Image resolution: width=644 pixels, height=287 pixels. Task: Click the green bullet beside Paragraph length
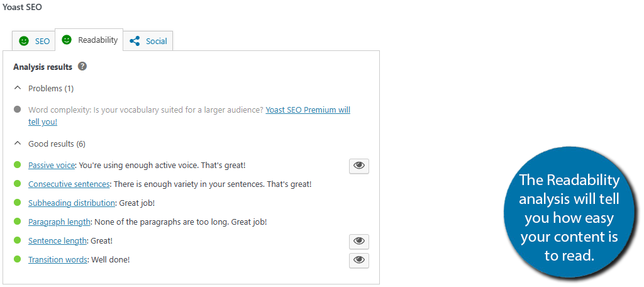[x=17, y=221]
